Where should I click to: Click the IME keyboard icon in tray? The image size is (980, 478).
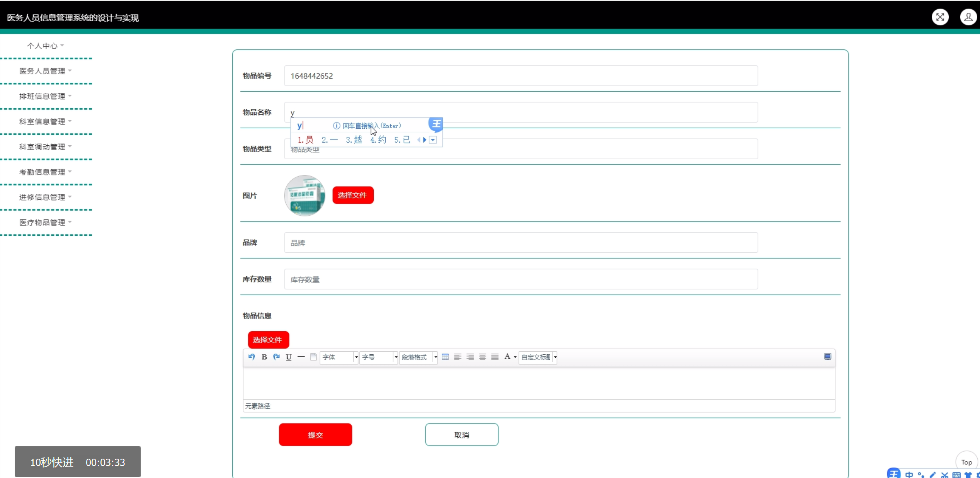tap(956, 475)
